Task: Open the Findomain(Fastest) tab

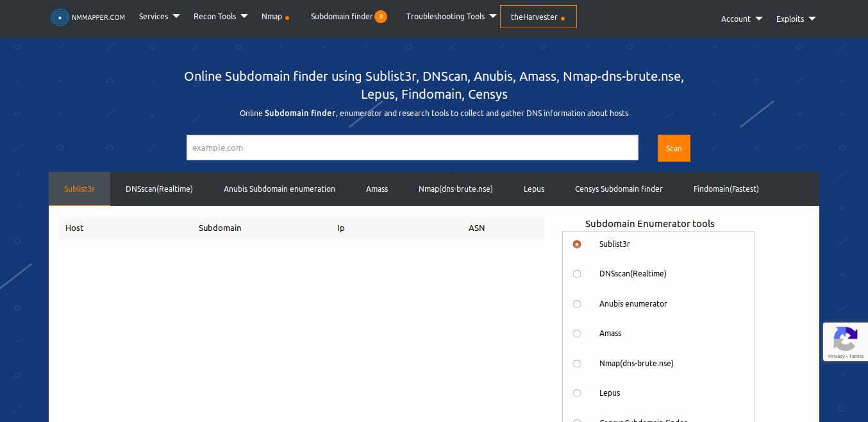Action: tap(726, 189)
